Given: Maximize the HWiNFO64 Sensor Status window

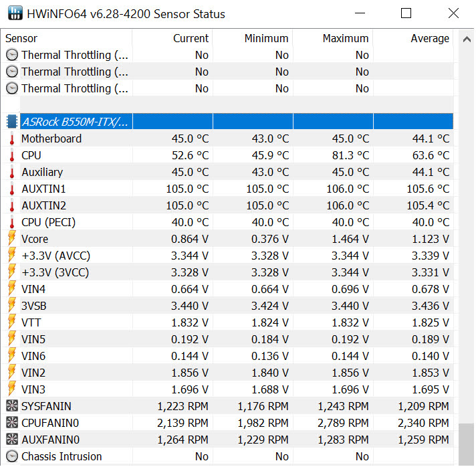Looking at the screenshot, I should tap(406, 13).
